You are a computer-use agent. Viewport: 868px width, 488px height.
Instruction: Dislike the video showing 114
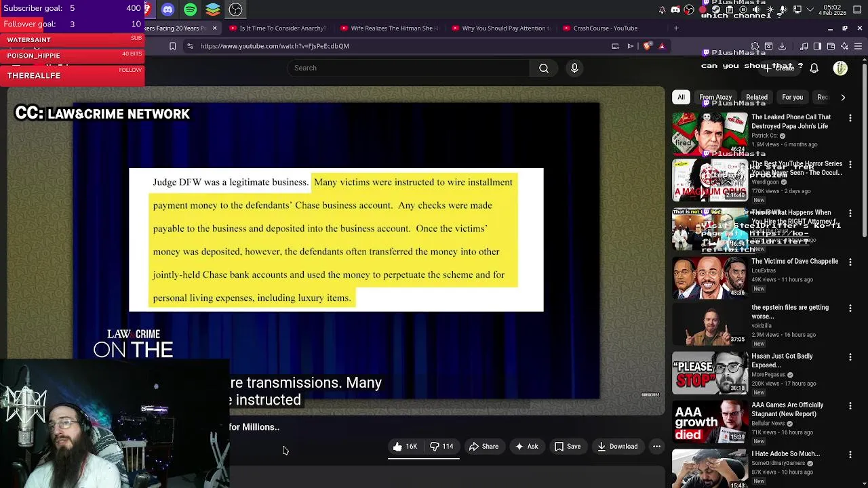tap(441, 447)
